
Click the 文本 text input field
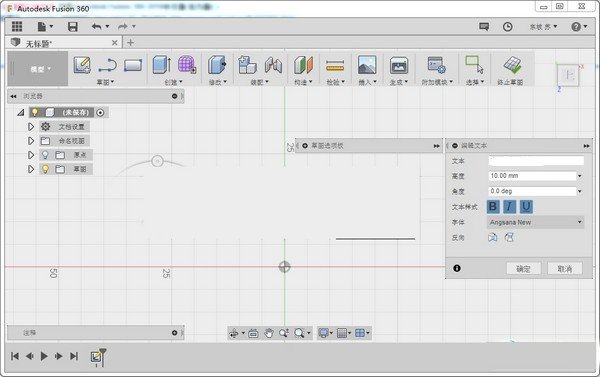coord(536,161)
